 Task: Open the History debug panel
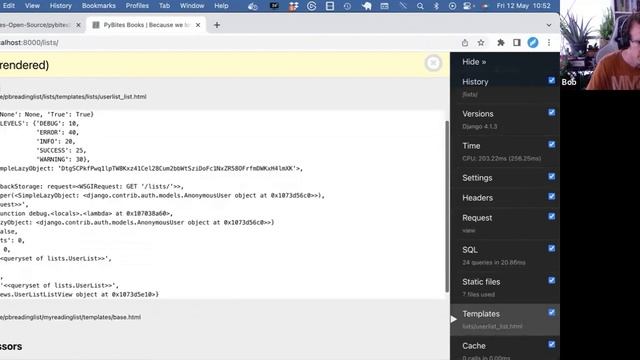pyautogui.click(x=475, y=82)
